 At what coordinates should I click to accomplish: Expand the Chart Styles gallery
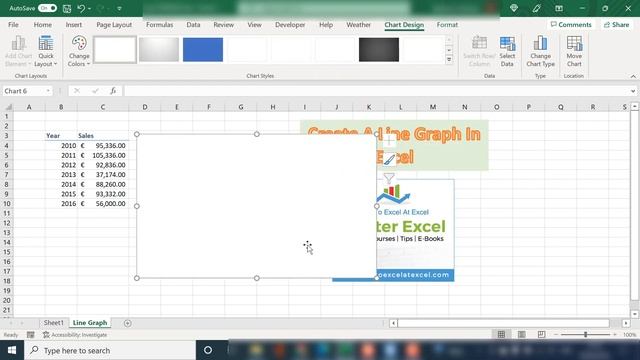(449, 60)
